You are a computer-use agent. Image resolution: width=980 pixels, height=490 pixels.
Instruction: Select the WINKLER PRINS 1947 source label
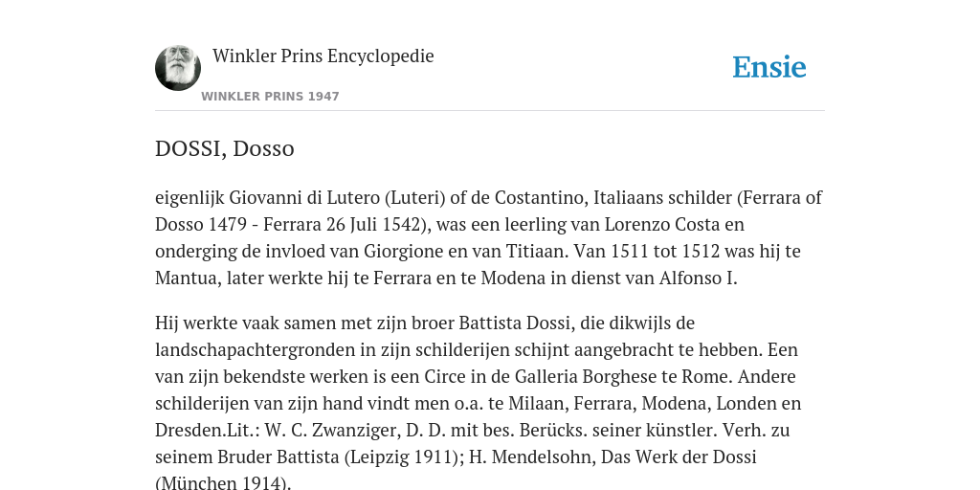[x=270, y=97]
